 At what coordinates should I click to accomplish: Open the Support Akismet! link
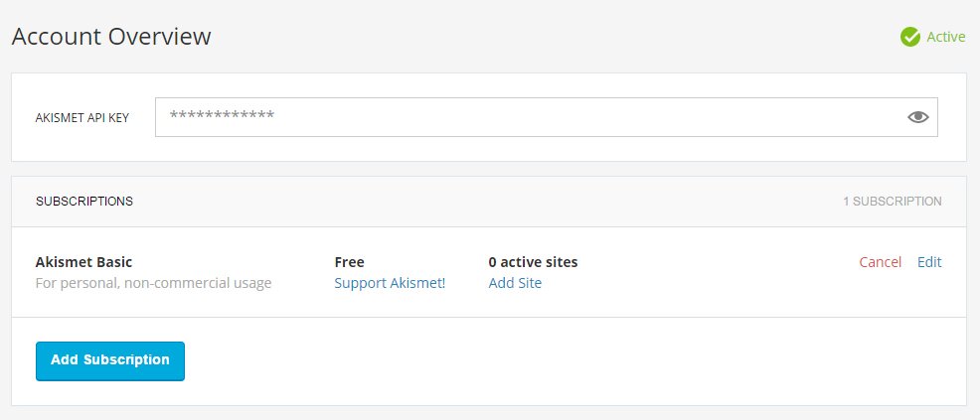[x=390, y=283]
